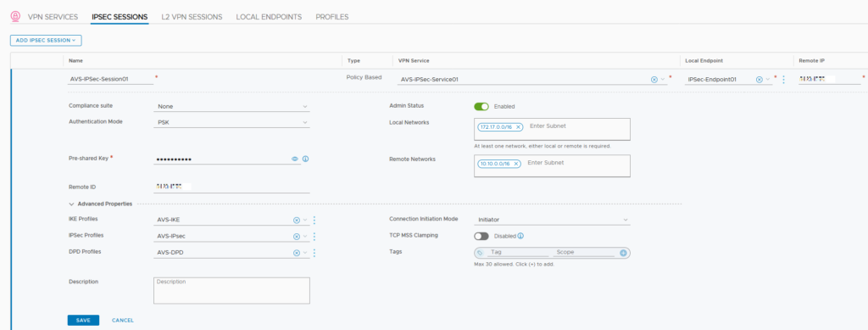Open the three-dot menu for IPSec Profiles
This screenshot has width=868, height=330.
[x=314, y=237]
